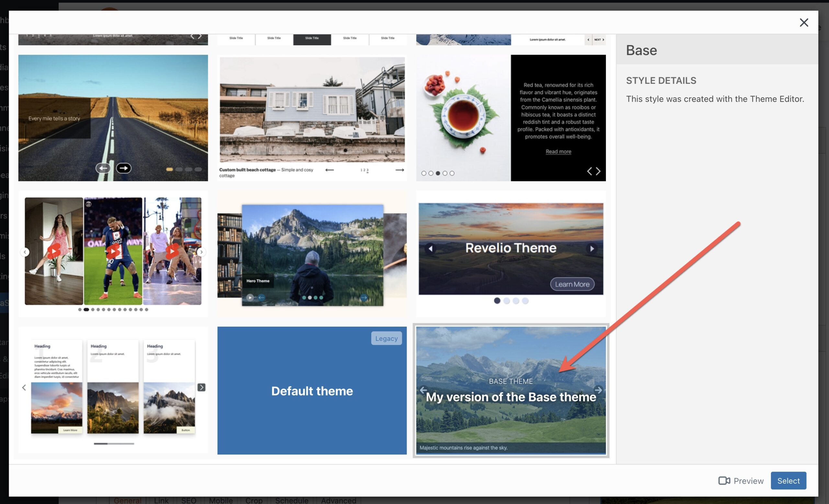Close the theme selection dialog

(803, 23)
